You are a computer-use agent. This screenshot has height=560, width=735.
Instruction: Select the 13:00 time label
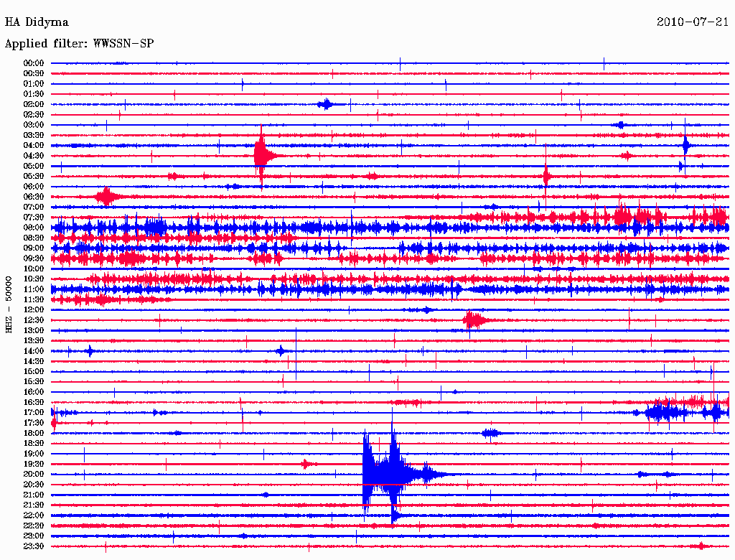(x=33, y=331)
